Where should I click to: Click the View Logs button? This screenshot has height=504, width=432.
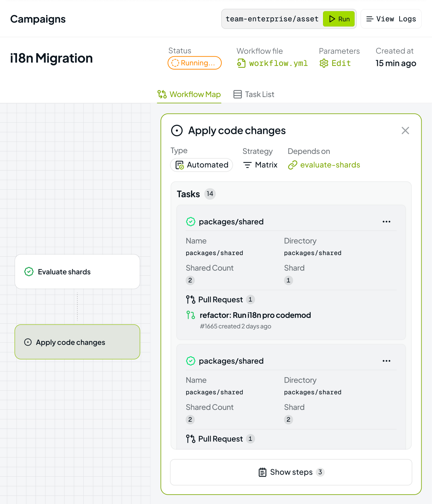click(x=391, y=19)
